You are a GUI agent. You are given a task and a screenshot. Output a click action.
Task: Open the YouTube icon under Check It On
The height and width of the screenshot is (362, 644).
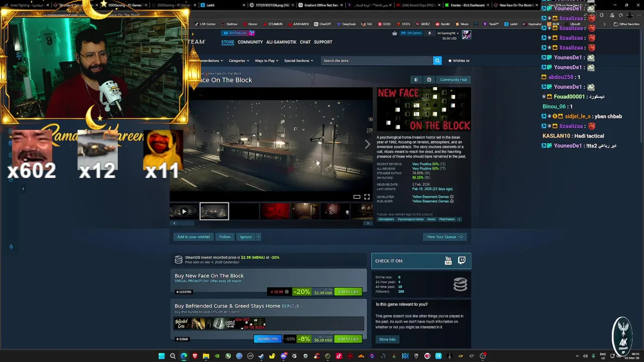[x=448, y=260]
